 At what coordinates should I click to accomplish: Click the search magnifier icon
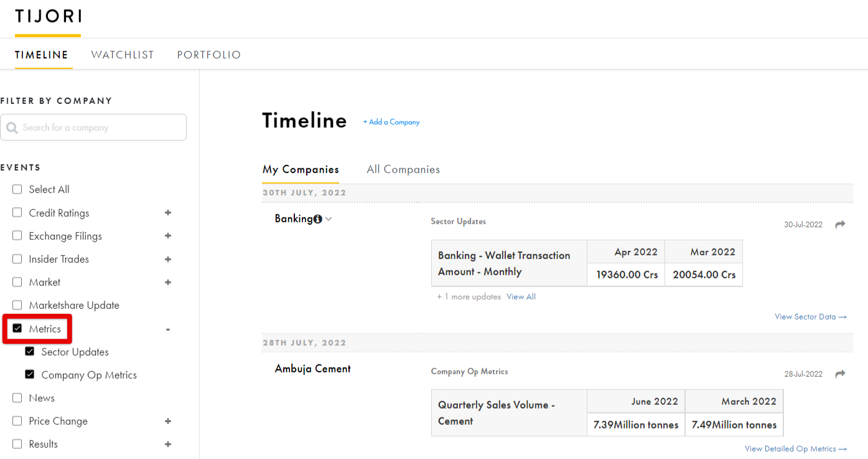[12, 128]
